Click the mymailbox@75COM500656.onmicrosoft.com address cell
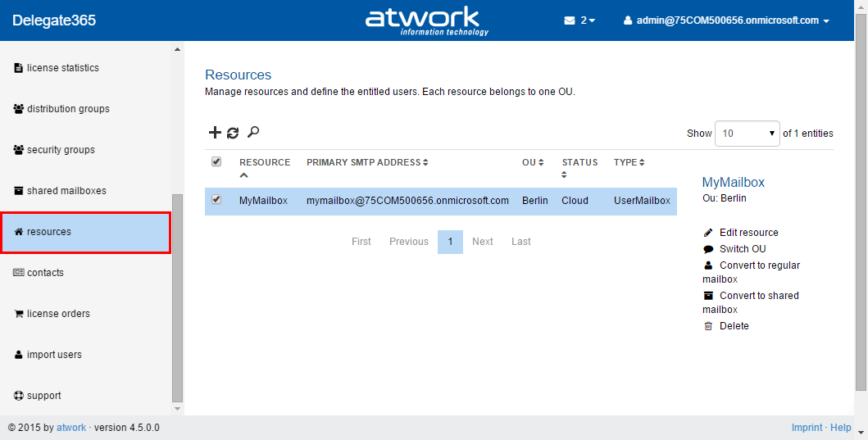The image size is (868, 440). click(x=407, y=201)
